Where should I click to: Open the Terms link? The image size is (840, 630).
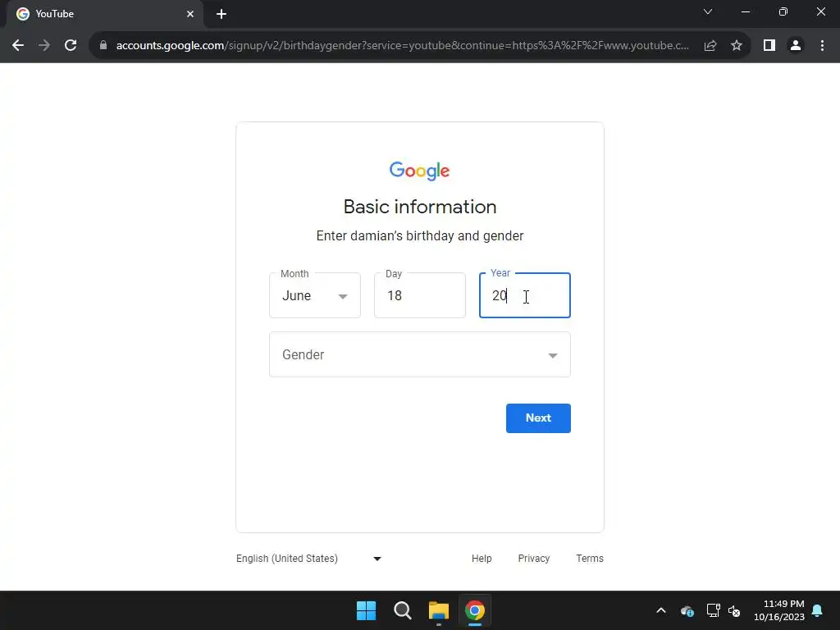[589, 558]
